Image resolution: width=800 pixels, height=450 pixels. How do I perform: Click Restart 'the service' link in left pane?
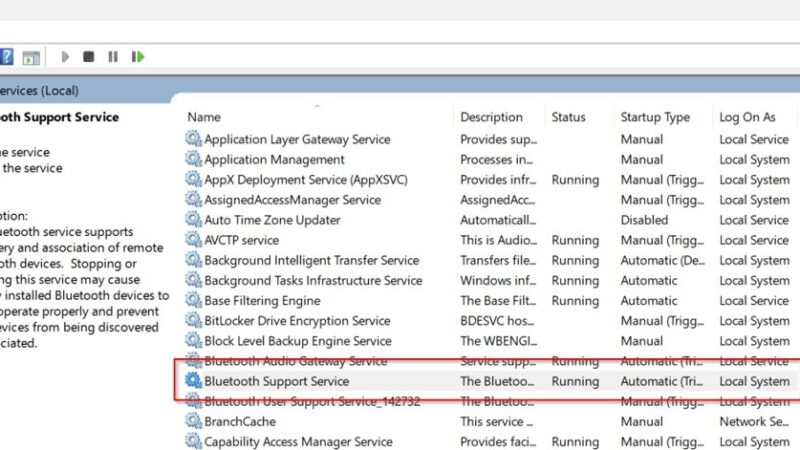[32, 168]
